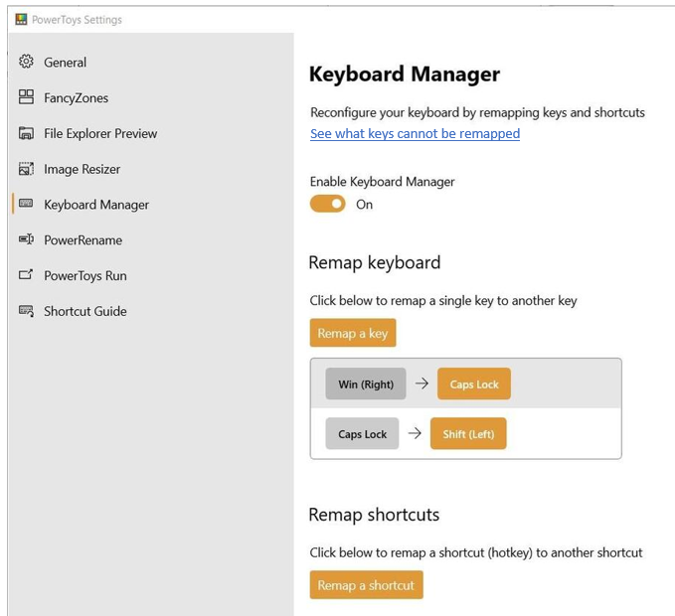Click the orange Caps Lock target key
Viewport: 675px width, 616px height.
click(x=474, y=384)
